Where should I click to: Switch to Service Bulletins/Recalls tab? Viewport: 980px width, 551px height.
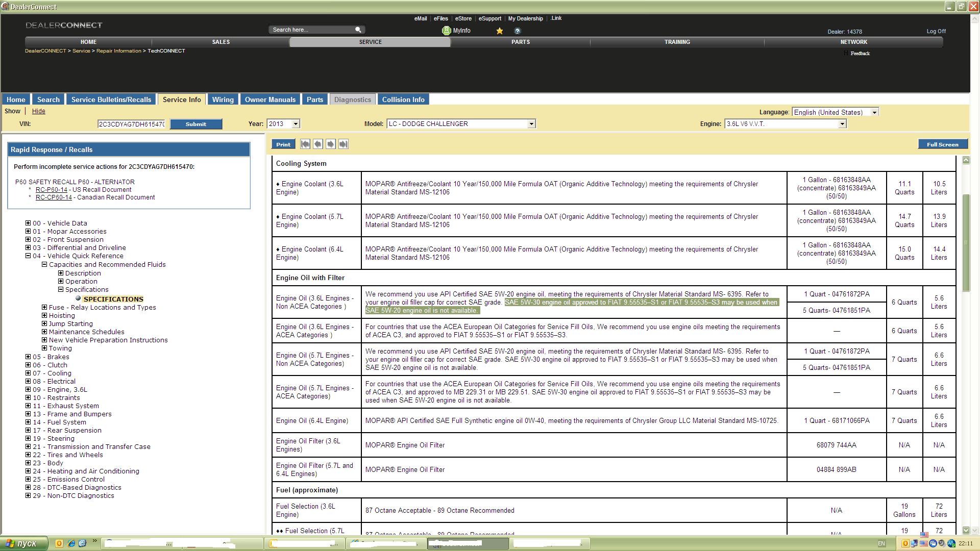[111, 99]
